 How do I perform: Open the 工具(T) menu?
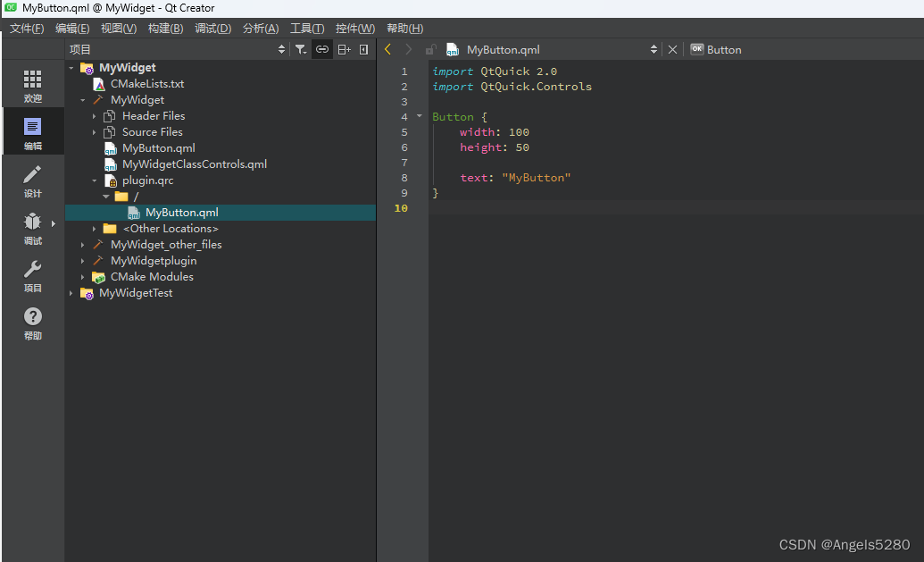307,29
